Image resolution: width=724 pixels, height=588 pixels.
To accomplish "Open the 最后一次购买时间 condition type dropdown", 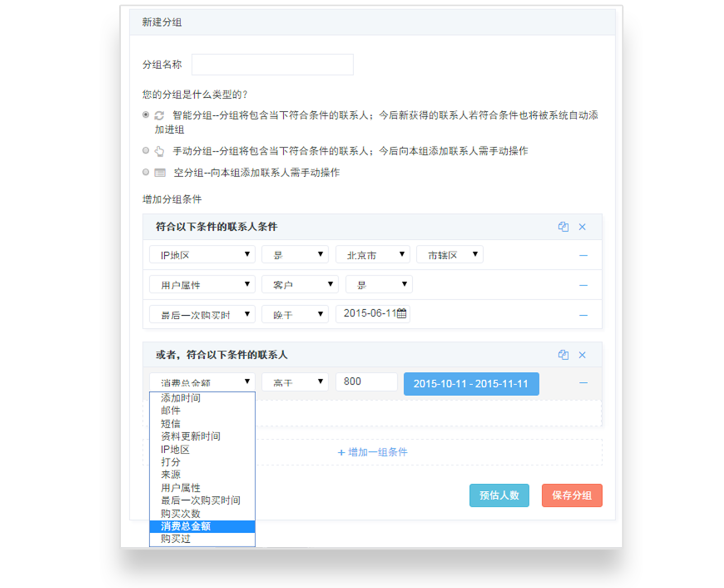I will pos(202,314).
